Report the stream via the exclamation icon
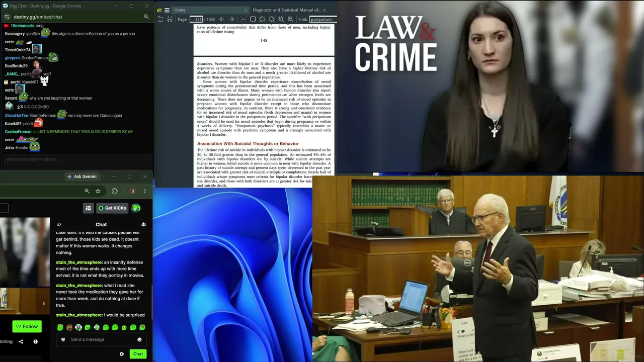Screen dimensions: 644x362 [35, 341]
